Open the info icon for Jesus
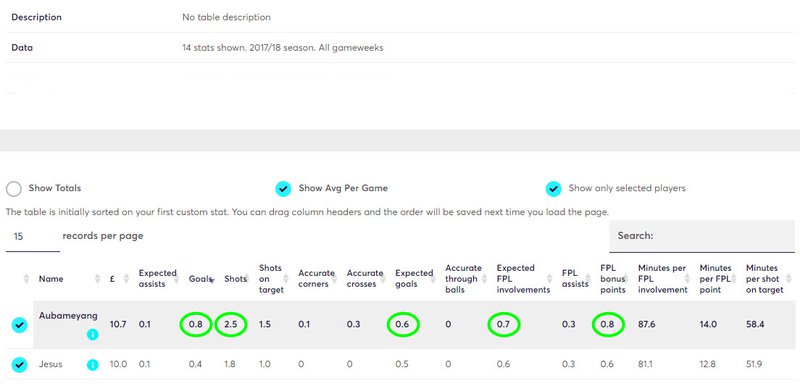 coord(92,365)
